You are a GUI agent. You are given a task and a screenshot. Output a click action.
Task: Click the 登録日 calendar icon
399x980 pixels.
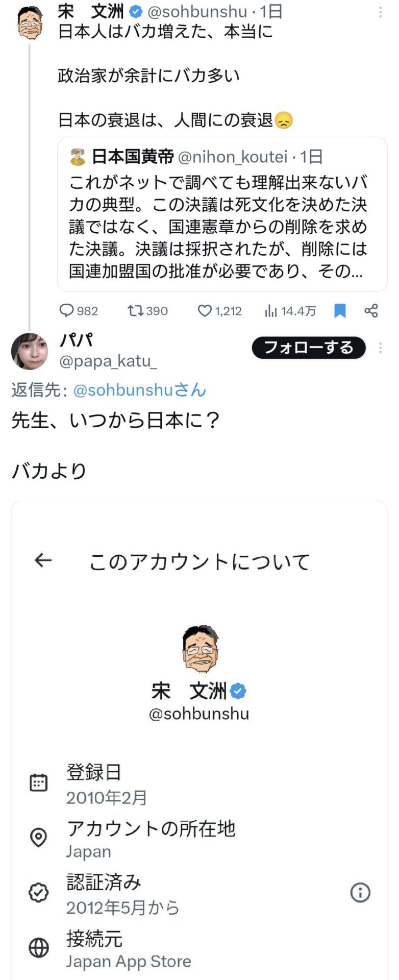(x=39, y=782)
